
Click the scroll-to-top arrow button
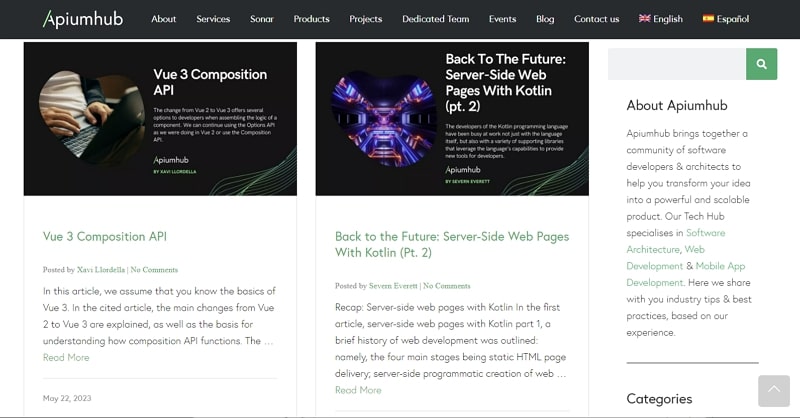pos(773,390)
